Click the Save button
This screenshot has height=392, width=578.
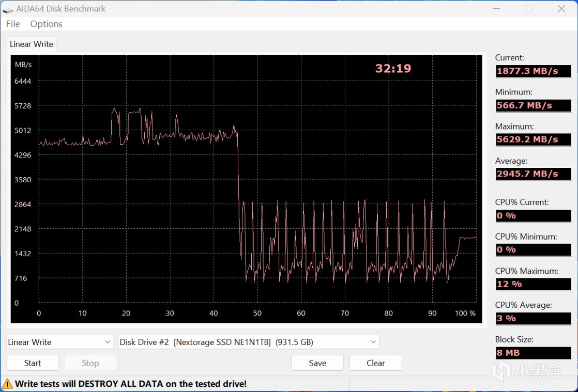(317, 363)
